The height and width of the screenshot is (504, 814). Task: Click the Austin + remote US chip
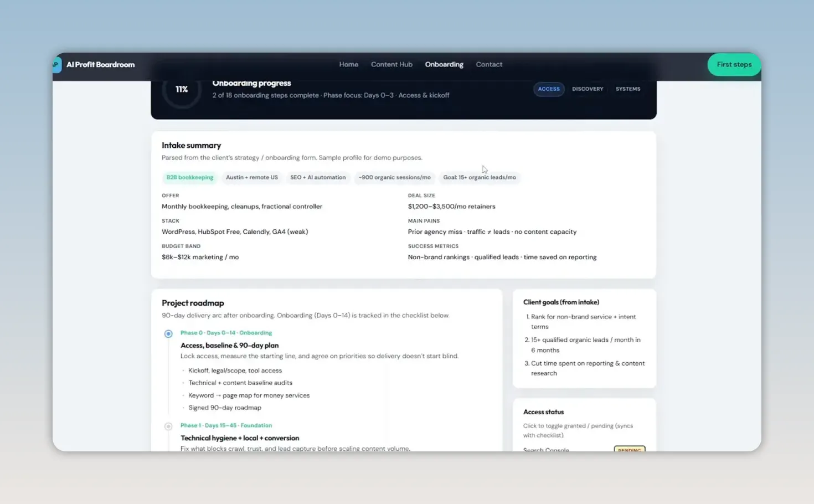point(252,177)
